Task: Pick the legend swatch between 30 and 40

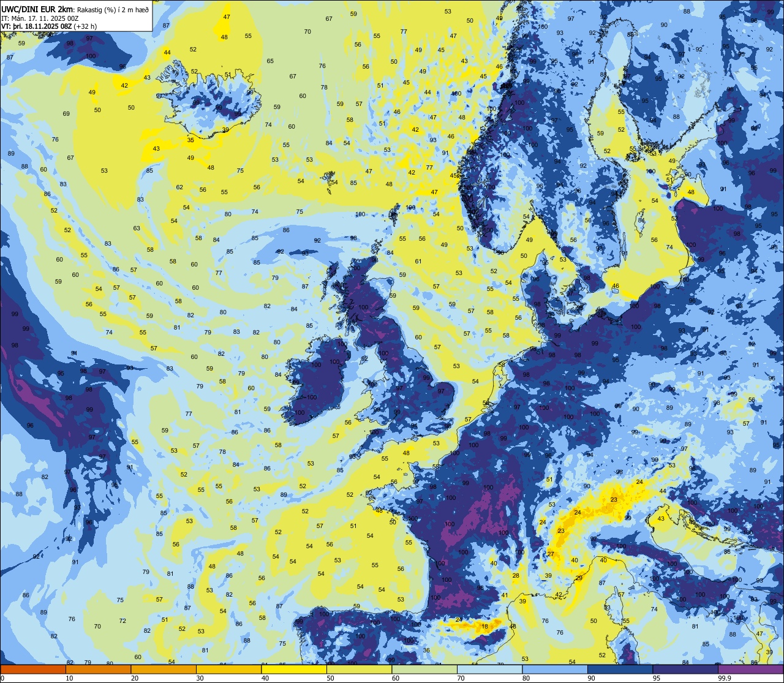Action: (x=228, y=669)
